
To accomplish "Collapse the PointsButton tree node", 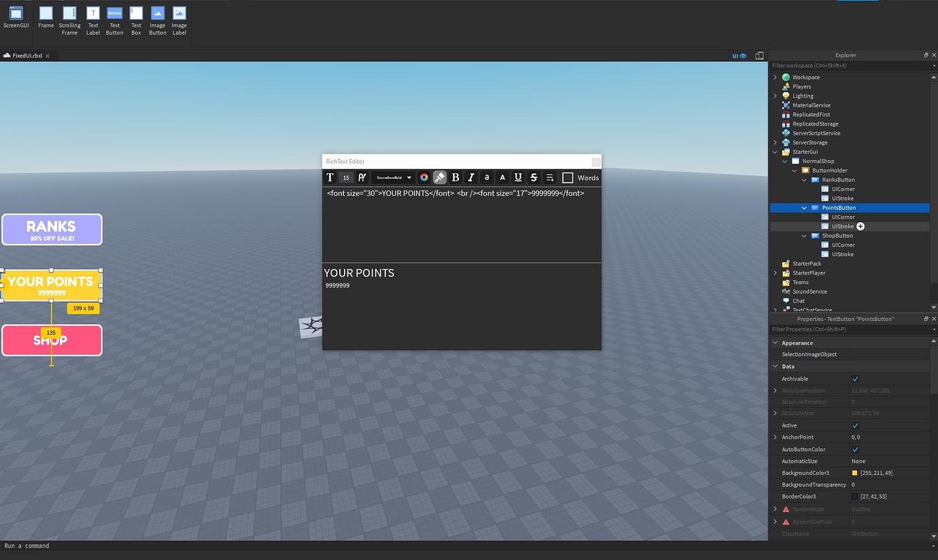I will 804,207.
